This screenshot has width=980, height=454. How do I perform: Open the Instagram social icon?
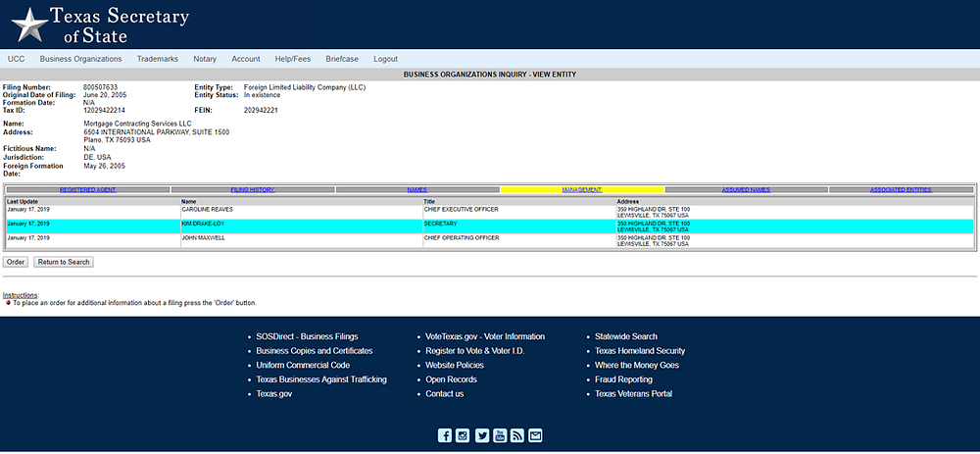463,436
